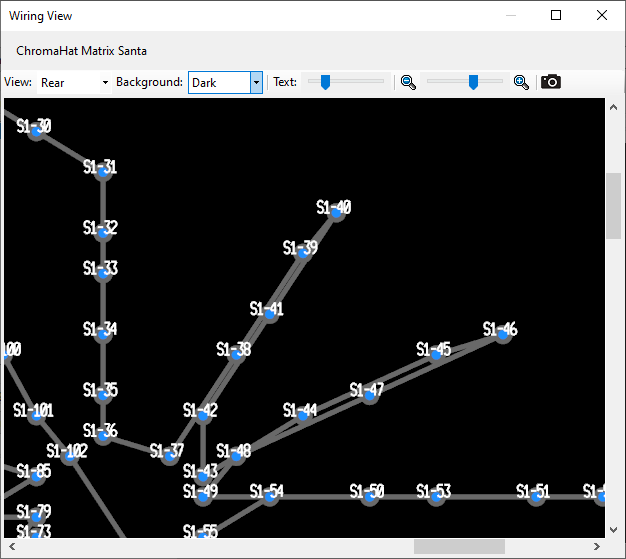The width and height of the screenshot is (626, 559).
Task: Open the View dropdown set to Rear
Action: (x=74, y=83)
